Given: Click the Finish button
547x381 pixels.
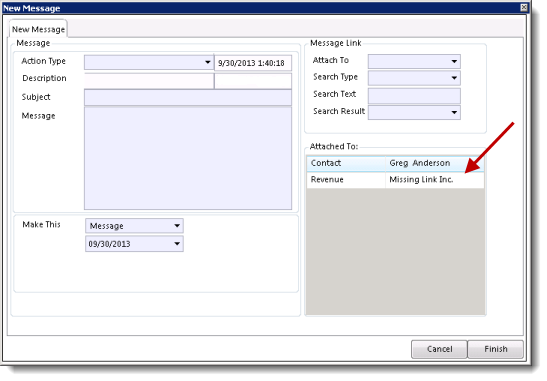Looking at the screenshot, I should click(x=495, y=349).
